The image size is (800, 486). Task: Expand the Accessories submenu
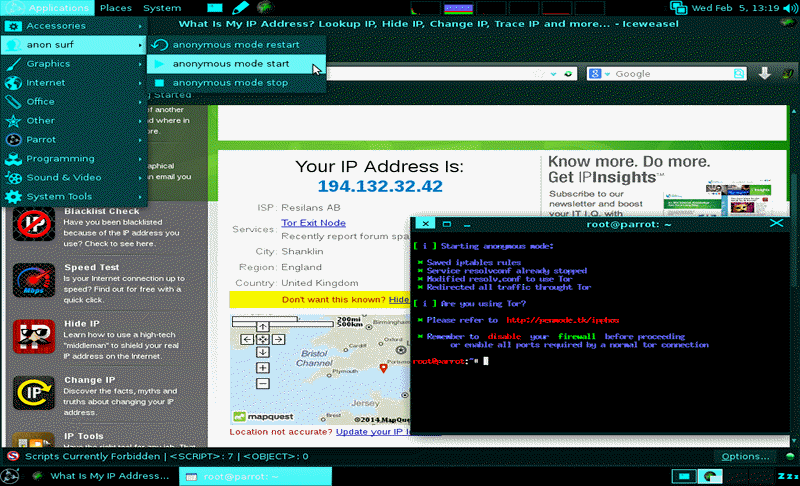pyautogui.click(x=74, y=25)
